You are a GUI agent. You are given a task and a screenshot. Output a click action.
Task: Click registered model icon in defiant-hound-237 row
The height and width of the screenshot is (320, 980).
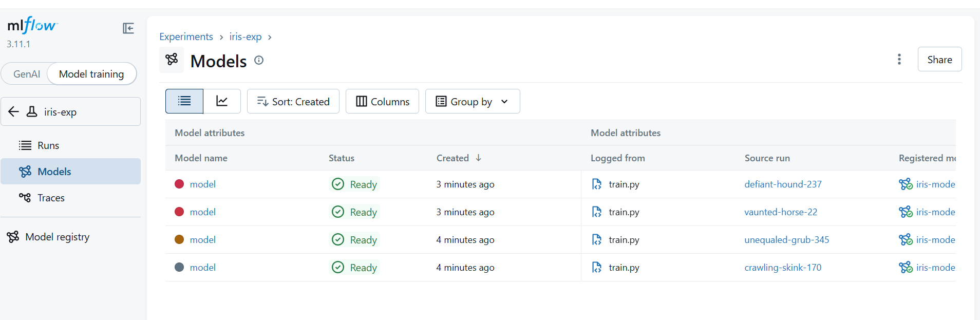[906, 184]
